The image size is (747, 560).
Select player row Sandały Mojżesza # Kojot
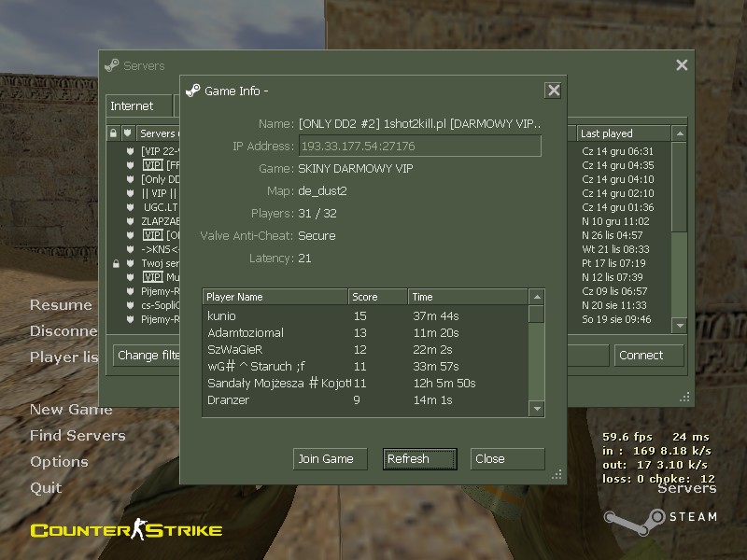click(365, 383)
